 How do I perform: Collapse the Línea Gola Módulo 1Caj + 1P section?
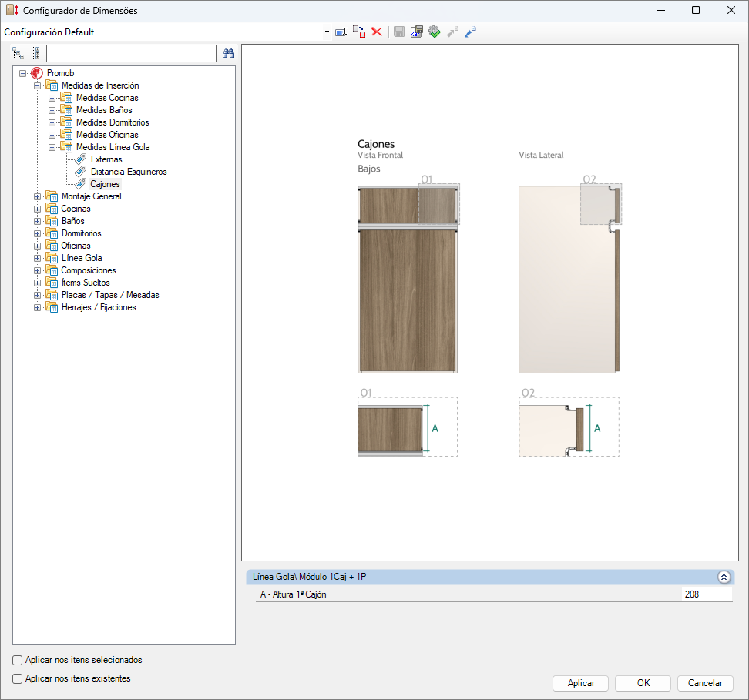pyautogui.click(x=723, y=577)
